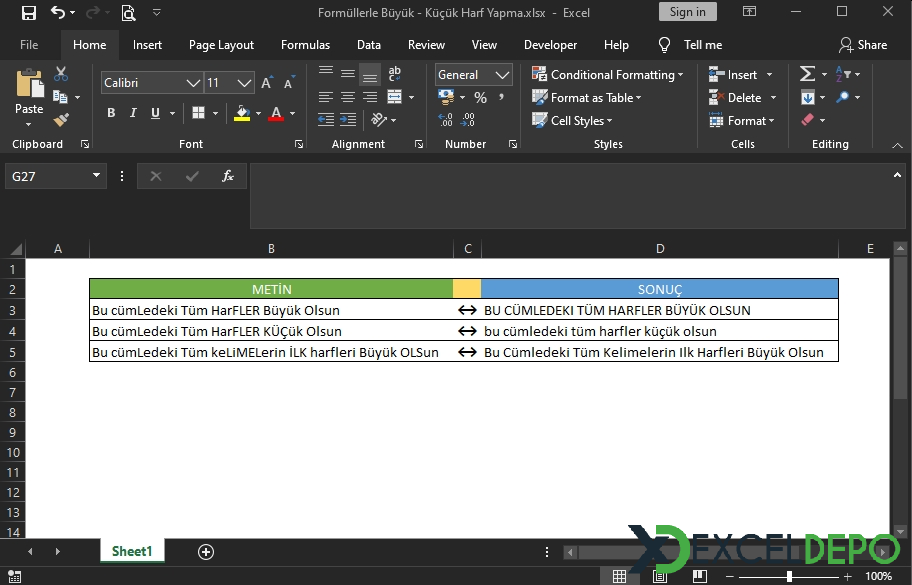Click the Share button
This screenshot has height=585, width=912.
point(863,45)
